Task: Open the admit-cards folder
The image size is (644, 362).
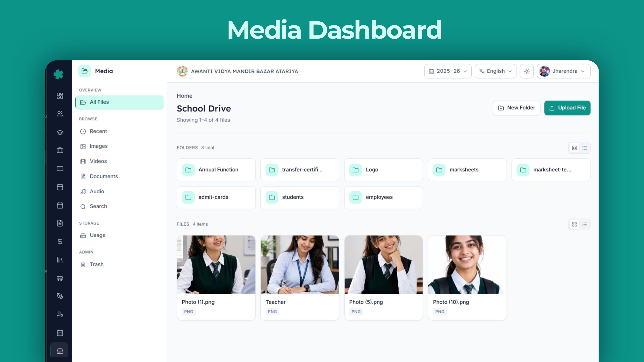Action: (x=216, y=197)
